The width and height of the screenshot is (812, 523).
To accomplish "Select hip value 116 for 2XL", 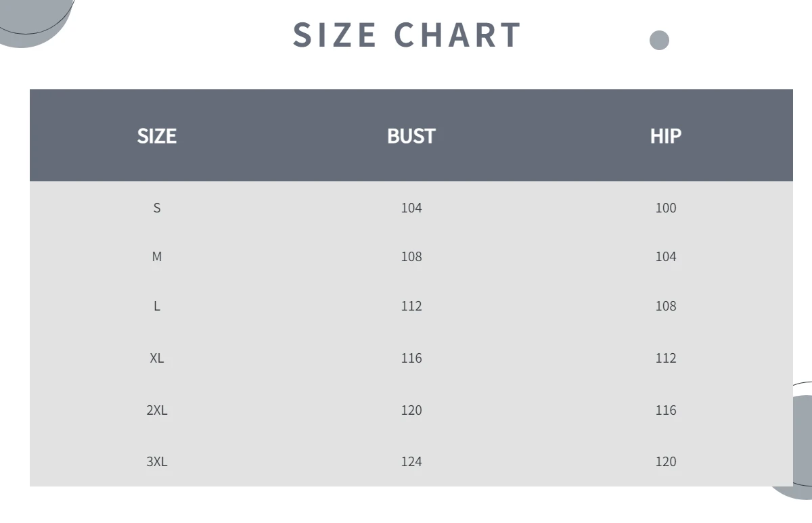I will [x=665, y=410].
